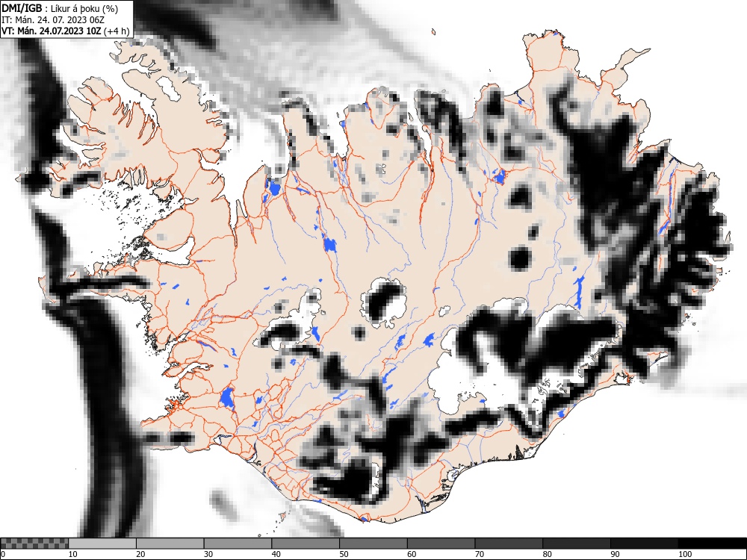Click the 30–40 legend swatch
The width and height of the screenshot is (747, 560).
tap(238, 544)
